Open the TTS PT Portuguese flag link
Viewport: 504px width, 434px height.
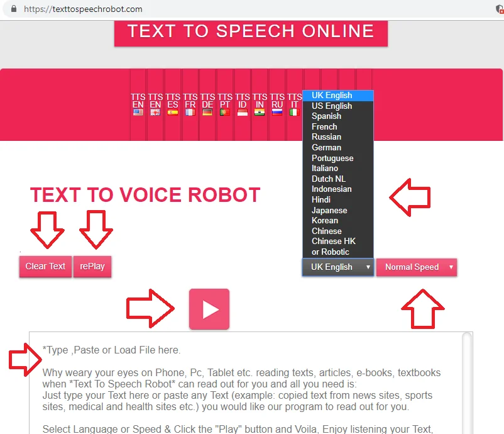point(225,104)
